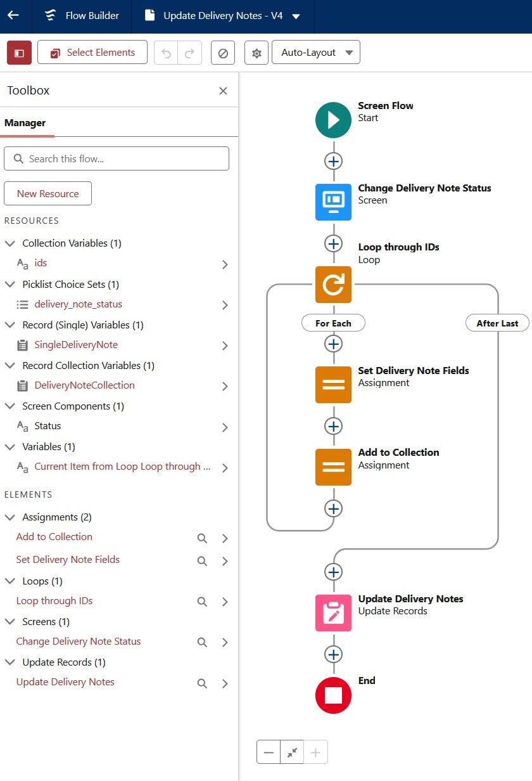Open Current Item from Loop variable
Screen dimensions: 532x781
pyautogui.click(x=122, y=467)
